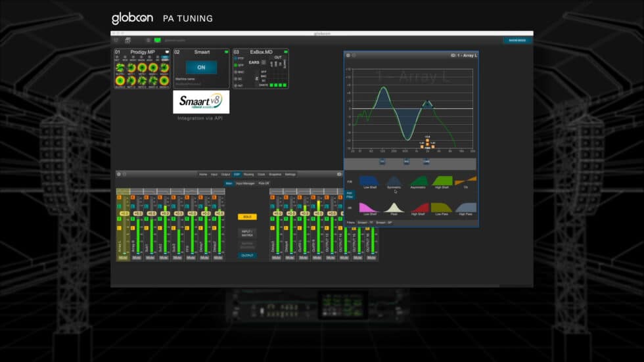Select the IIR Low Pass filter icon

click(442, 208)
